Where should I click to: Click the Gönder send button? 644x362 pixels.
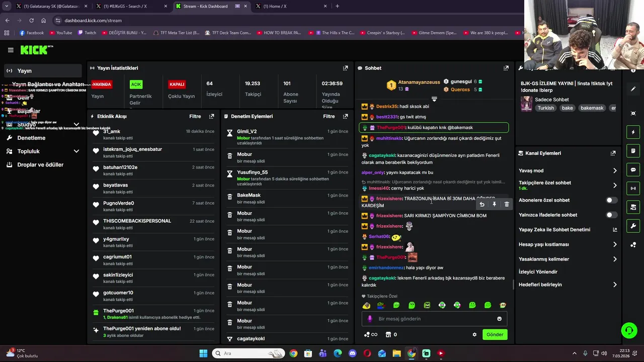pos(495,334)
